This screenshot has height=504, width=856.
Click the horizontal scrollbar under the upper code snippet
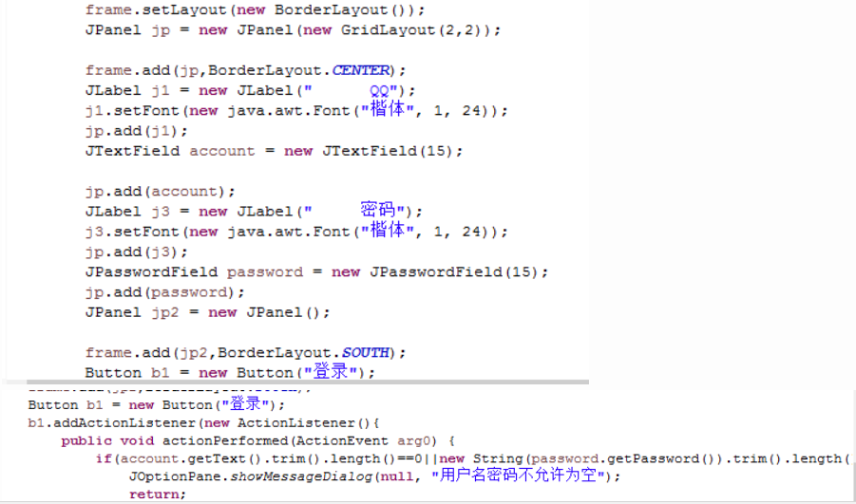point(308,382)
